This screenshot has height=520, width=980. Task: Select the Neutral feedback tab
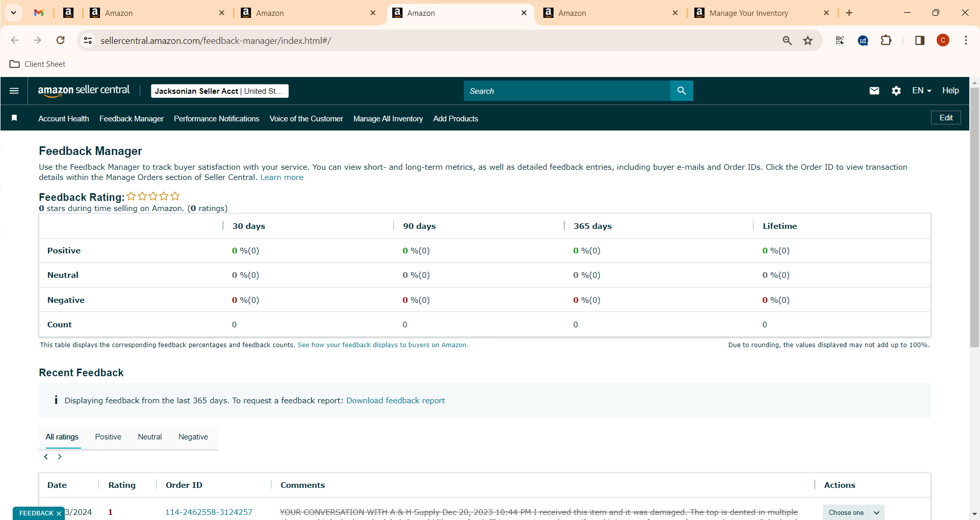click(x=150, y=437)
